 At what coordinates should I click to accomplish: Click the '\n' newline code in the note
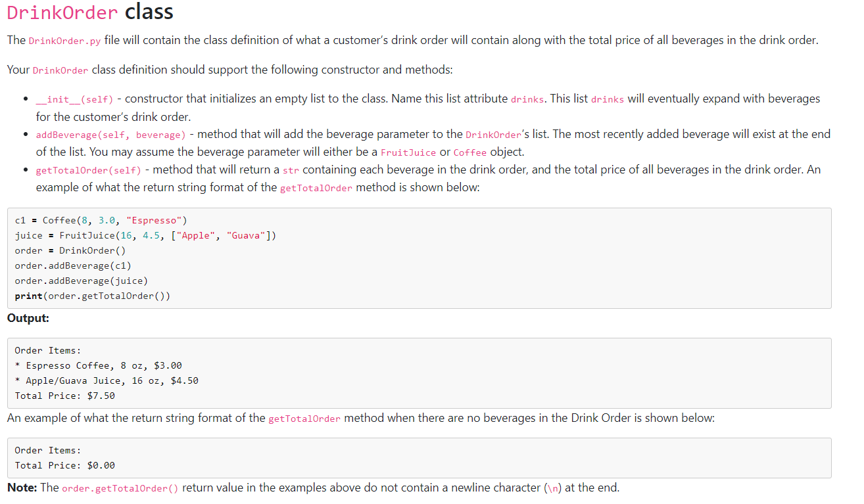point(553,488)
